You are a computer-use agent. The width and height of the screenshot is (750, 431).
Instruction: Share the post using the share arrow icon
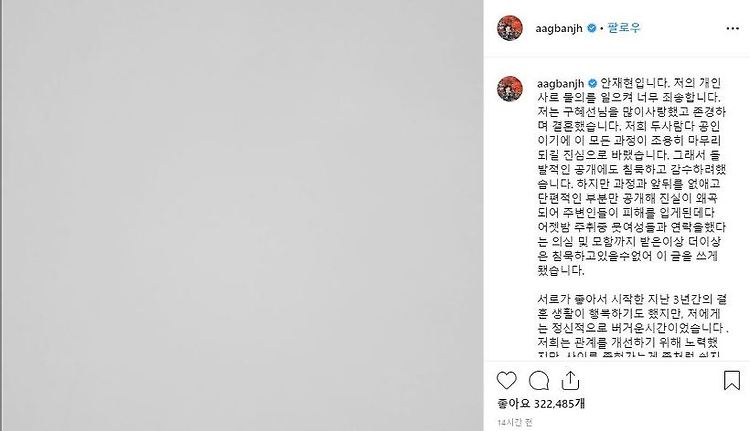coord(570,381)
